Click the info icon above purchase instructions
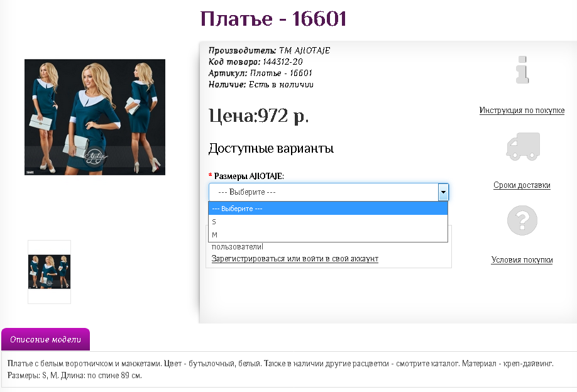The width and height of the screenshot is (577, 392). tap(522, 70)
